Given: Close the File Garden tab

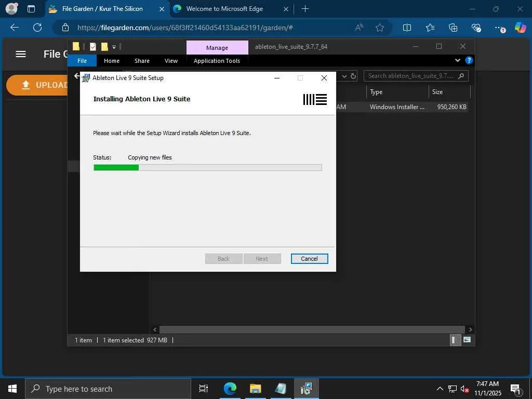Looking at the screenshot, I should 162,9.
